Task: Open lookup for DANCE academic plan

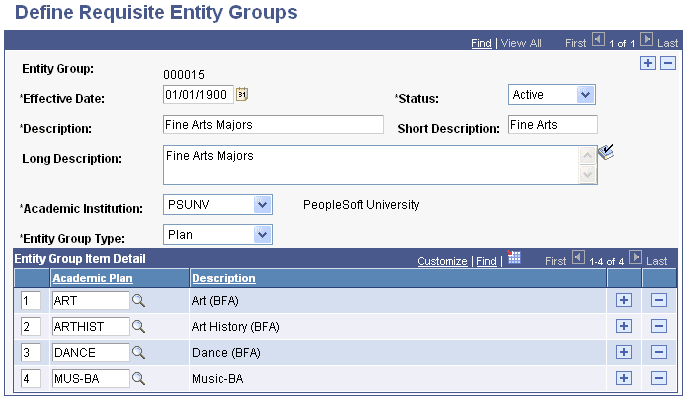Action: coord(139,352)
